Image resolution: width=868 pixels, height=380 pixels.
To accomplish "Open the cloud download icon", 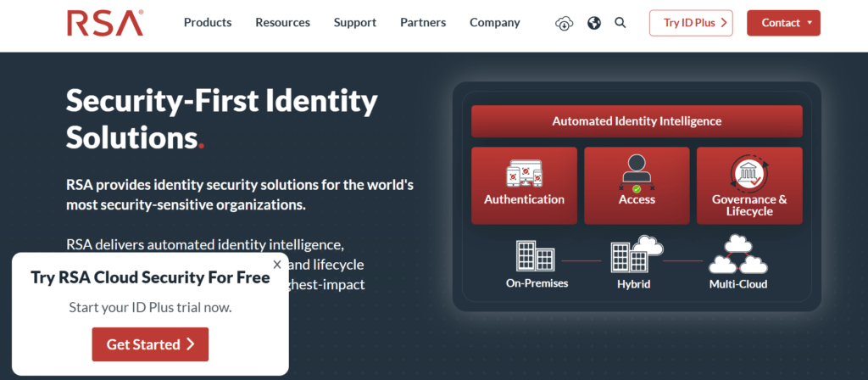I will pyautogui.click(x=564, y=23).
